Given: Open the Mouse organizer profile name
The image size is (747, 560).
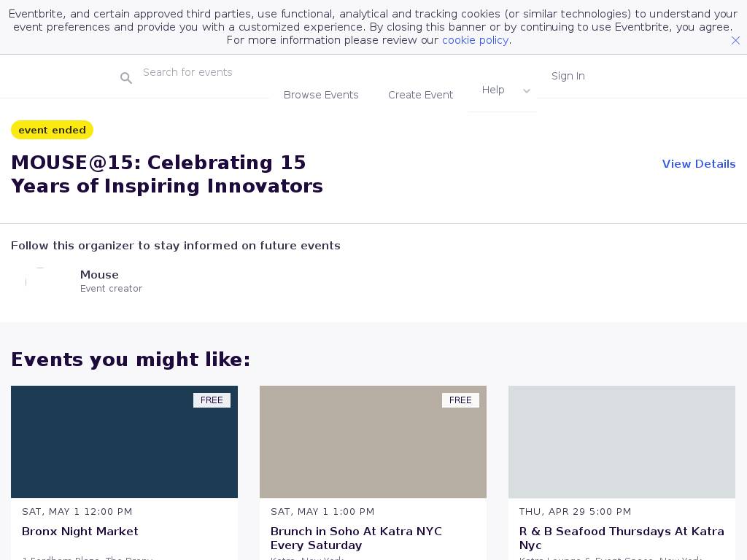Looking at the screenshot, I should [99, 275].
